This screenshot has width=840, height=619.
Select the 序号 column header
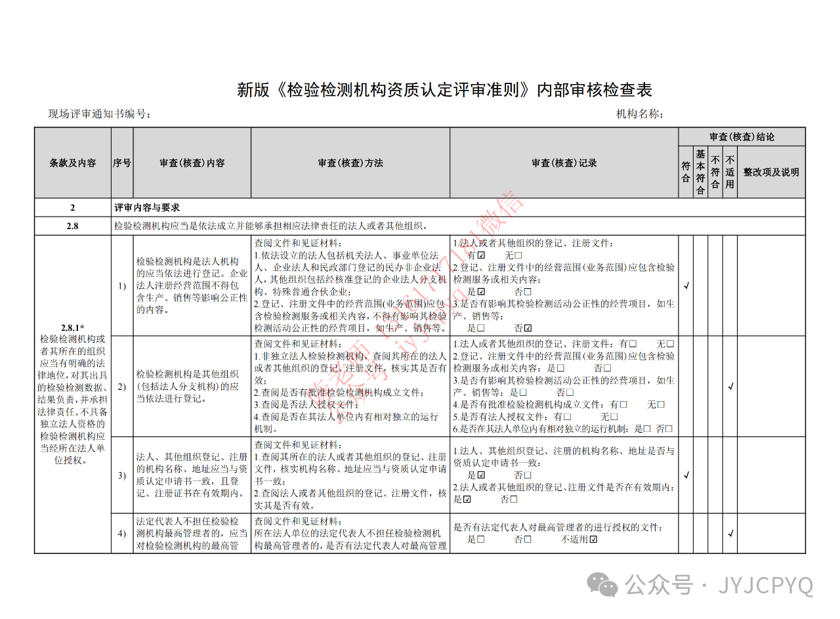pos(122,163)
